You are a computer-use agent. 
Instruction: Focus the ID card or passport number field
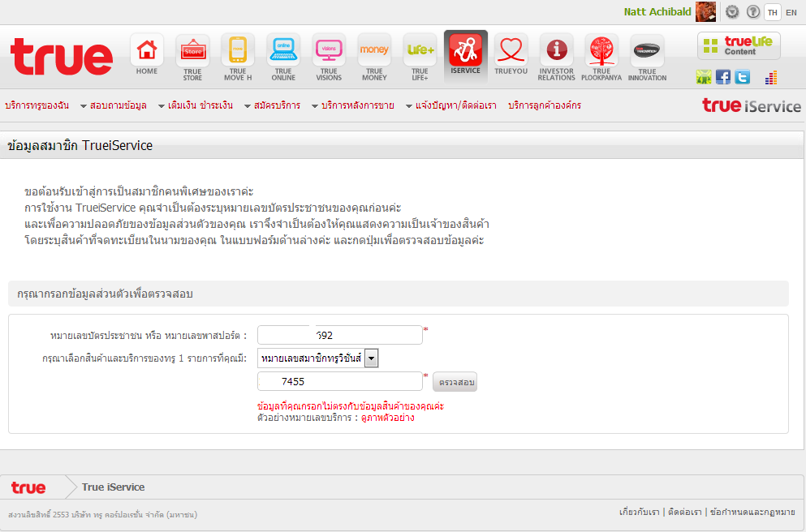click(x=340, y=335)
